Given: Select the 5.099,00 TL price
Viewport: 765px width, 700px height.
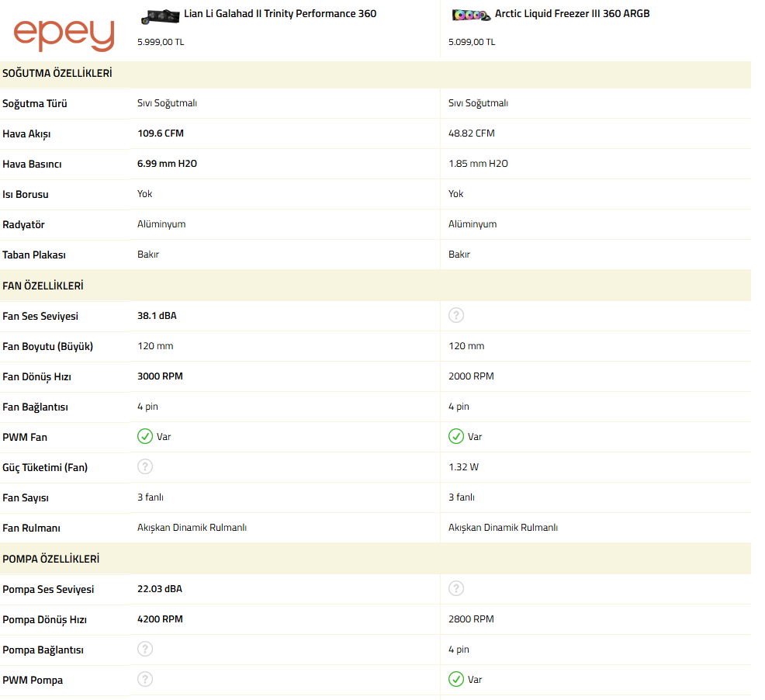Looking at the screenshot, I should (x=472, y=42).
